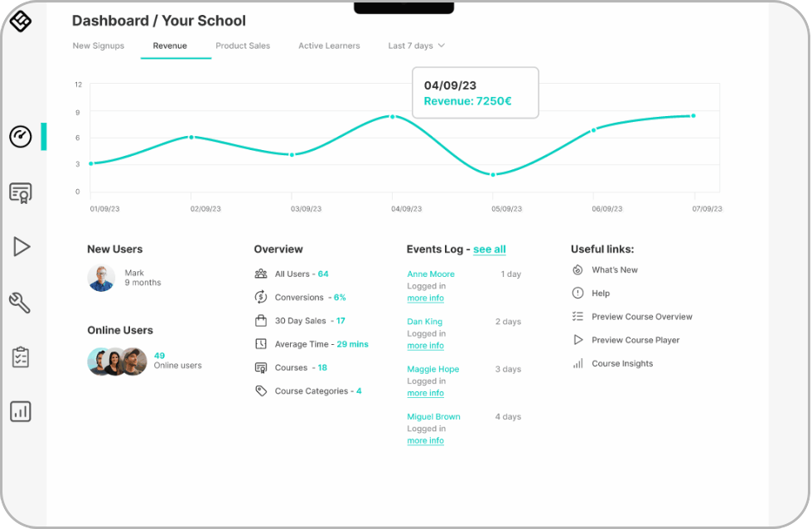Open the bar chart reports icon in sidebar
Screen dimensions: 812x529
21,411
